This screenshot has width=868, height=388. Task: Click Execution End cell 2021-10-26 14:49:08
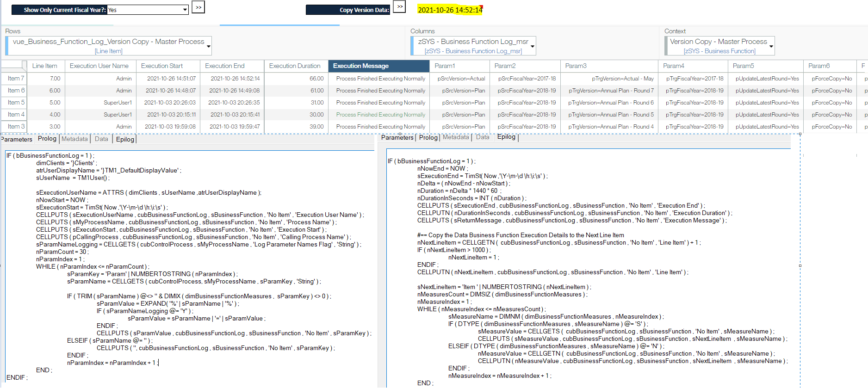[x=232, y=90]
